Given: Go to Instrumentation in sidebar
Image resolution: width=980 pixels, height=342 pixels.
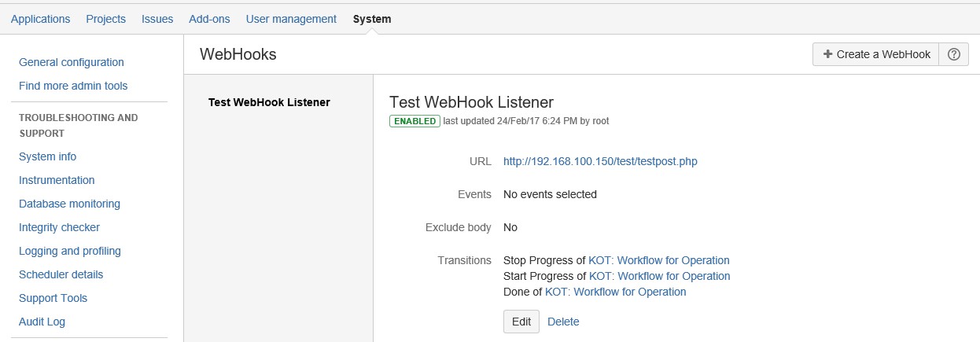Looking at the screenshot, I should [x=57, y=180].
